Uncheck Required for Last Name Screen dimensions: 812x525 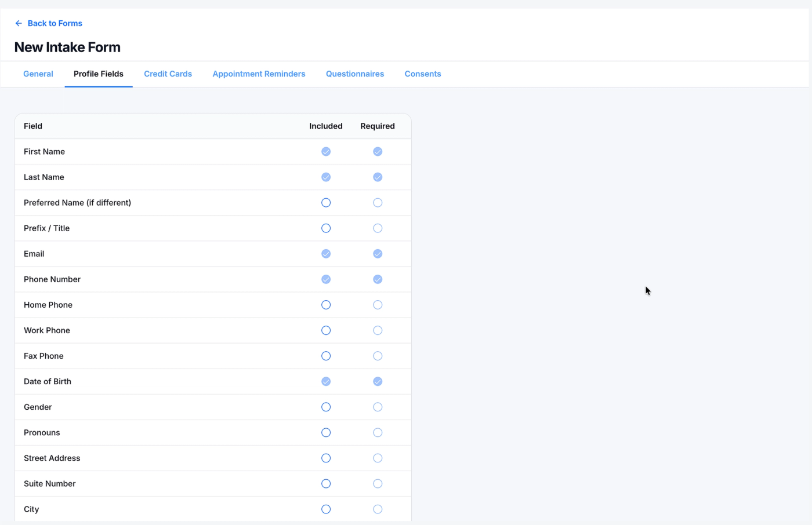378,177
